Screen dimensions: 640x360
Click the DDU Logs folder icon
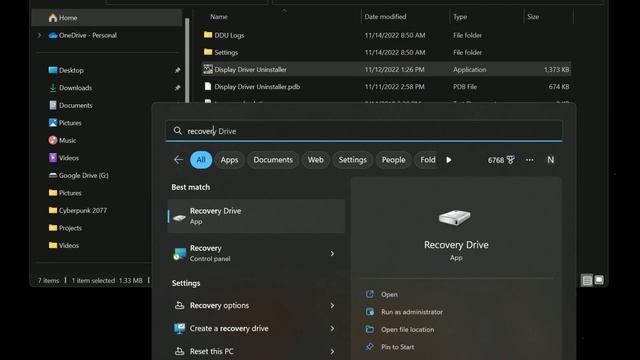click(x=208, y=35)
